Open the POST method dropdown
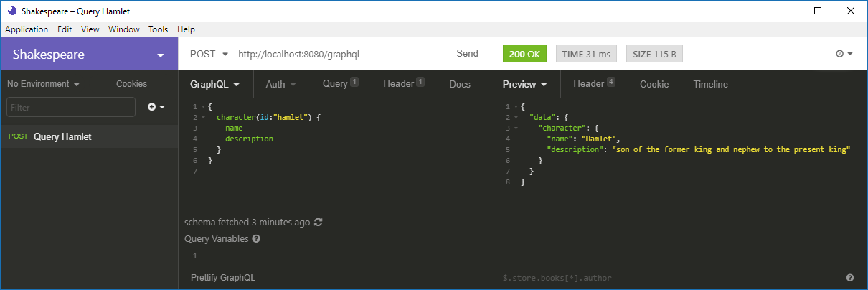 click(209, 54)
